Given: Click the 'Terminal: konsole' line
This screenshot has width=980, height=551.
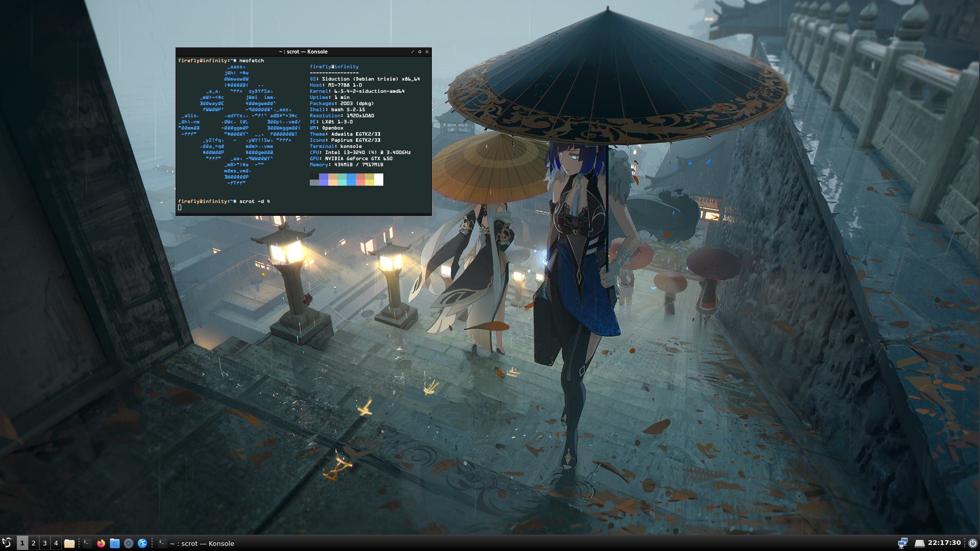Looking at the screenshot, I should pyautogui.click(x=336, y=146).
